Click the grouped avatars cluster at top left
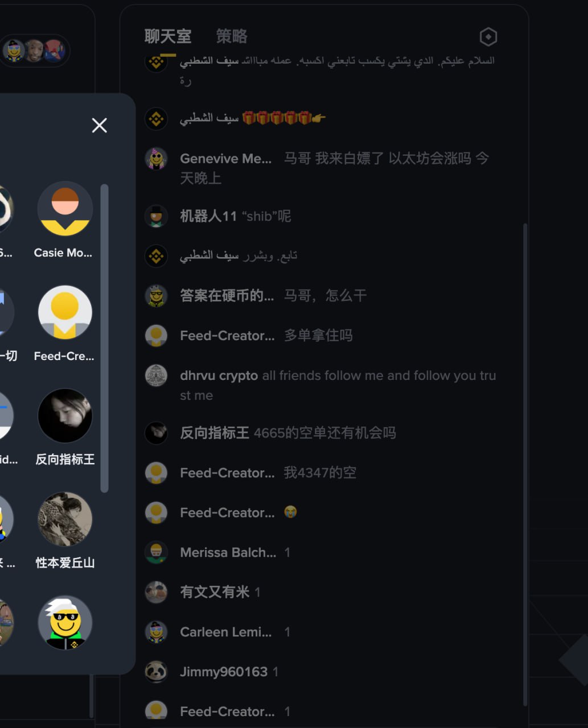This screenshot has width=588, height=728. click(x=35, y=51)
